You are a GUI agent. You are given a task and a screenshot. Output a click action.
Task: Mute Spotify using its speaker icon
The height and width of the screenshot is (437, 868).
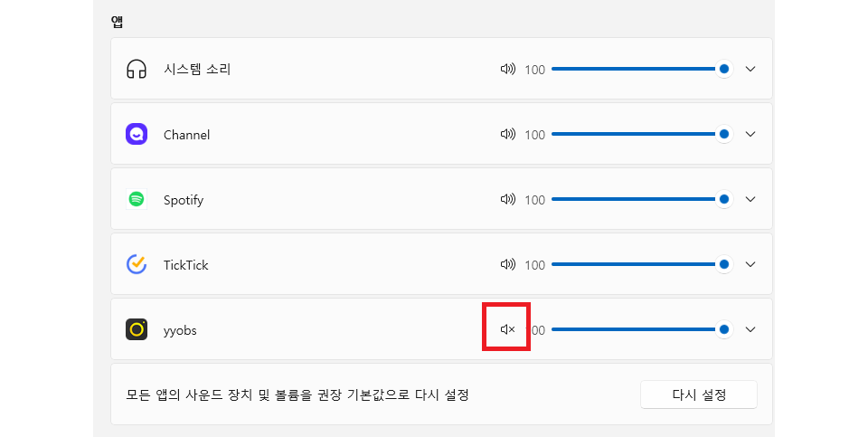coord(507,199)
